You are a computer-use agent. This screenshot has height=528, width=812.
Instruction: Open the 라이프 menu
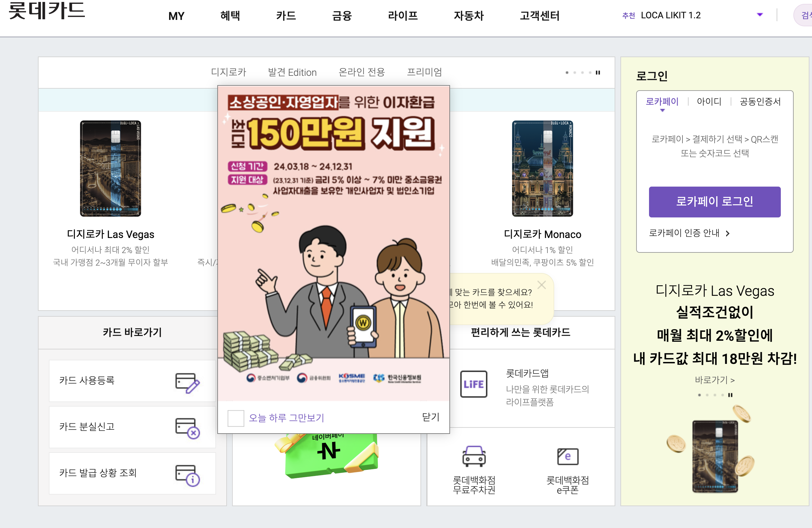(x=403, y=16)
